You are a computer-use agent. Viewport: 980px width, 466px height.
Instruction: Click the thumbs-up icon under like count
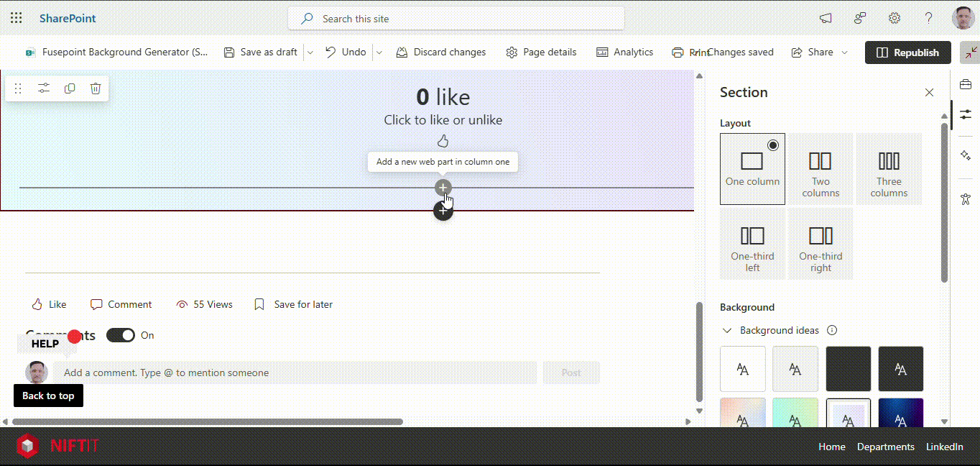tap(443, 141)
